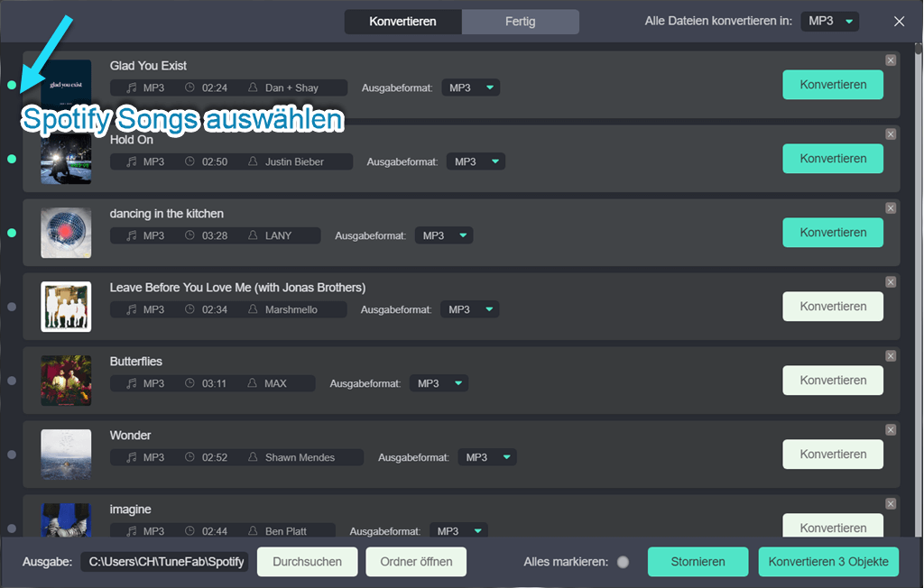Select the imagine selection dot
Screen dimensions: 924x588
pyautogui.click(x=12, y=528)
